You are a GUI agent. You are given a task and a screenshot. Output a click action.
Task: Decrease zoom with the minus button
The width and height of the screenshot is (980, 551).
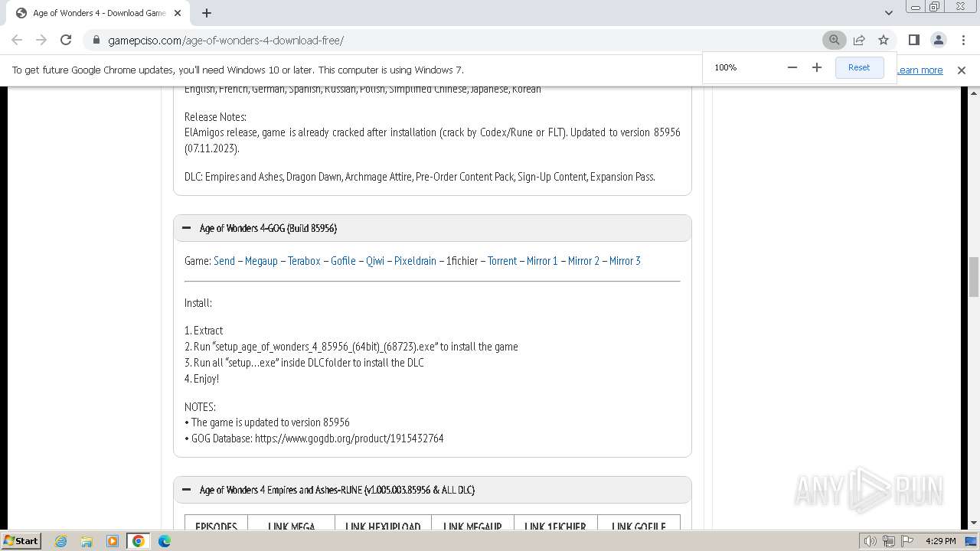coord(792,67)
